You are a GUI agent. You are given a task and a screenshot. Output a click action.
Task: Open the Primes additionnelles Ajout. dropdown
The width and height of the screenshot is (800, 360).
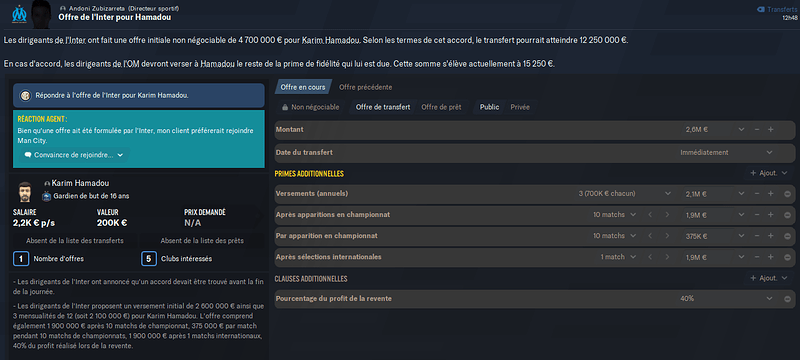tap(769, 173)
